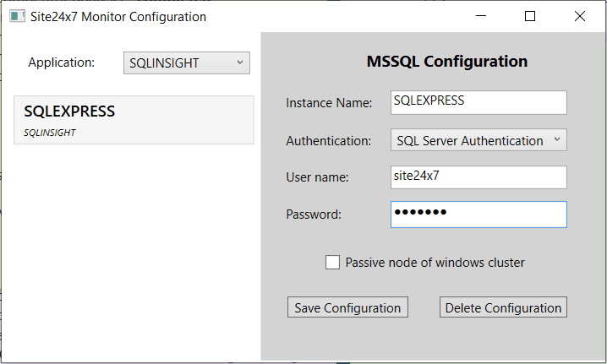
Task: Select the SQLEXPRESS instance in the list
Action: [134, 119]
